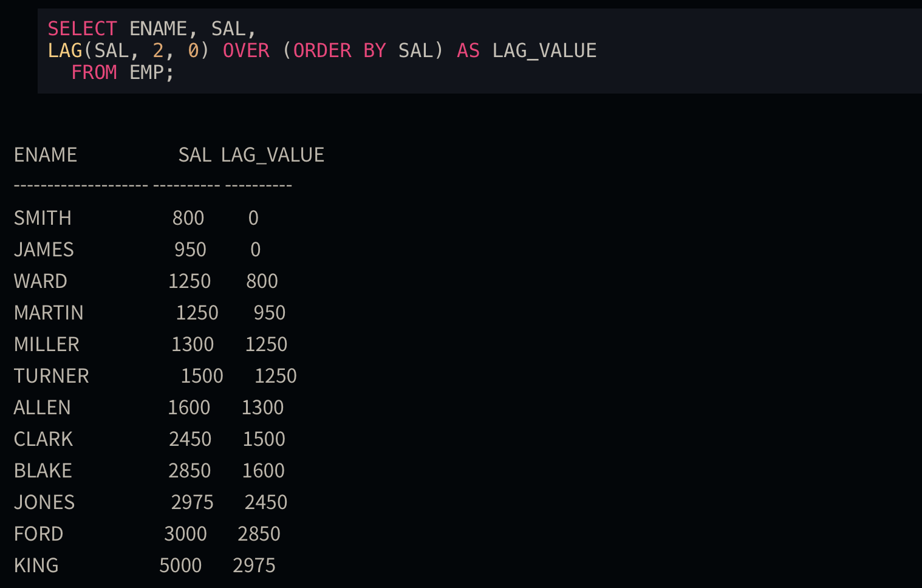Click MILLER's salary value 1300
Image resolution: width=922 pixels, height=588 pixels.
coord(193,344)
